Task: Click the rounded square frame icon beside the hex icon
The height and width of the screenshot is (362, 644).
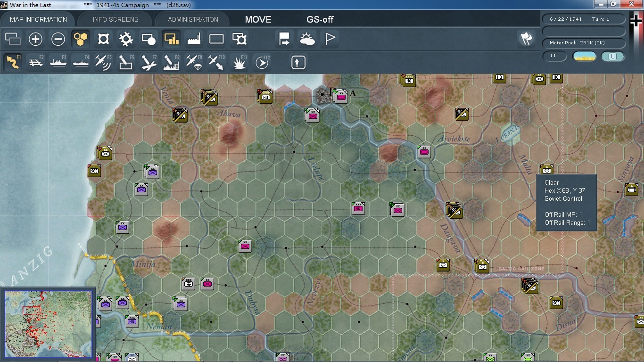Action: pyautogui.click(x=103, y=39)
